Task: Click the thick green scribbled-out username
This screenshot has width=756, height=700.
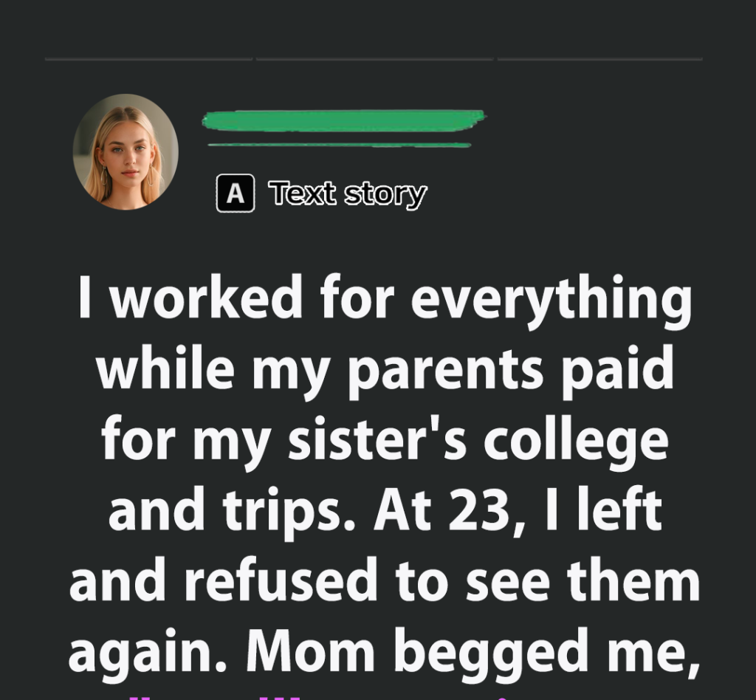Action: click(343, 120)
